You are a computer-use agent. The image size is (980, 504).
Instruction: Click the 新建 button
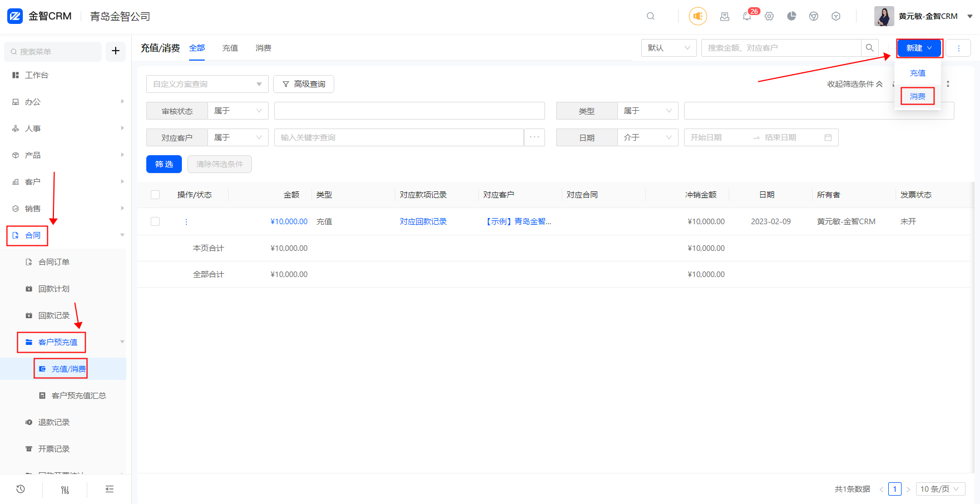[919, 48]
